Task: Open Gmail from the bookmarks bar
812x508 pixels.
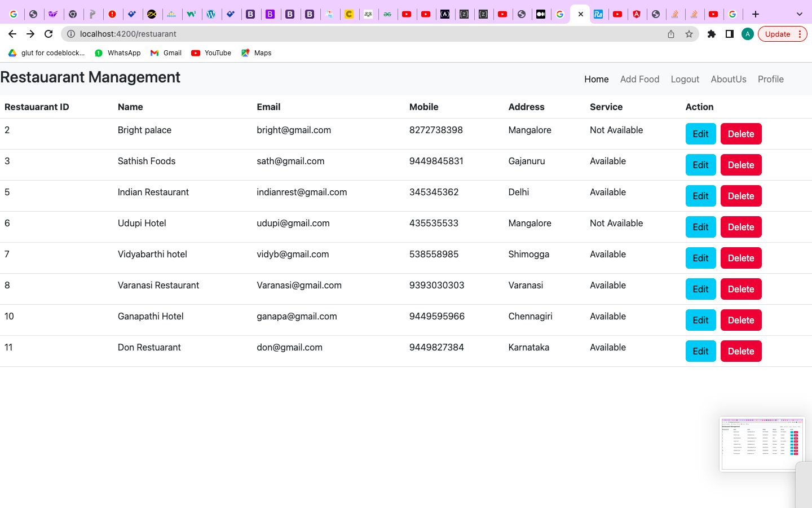Action: click(165, 52)
